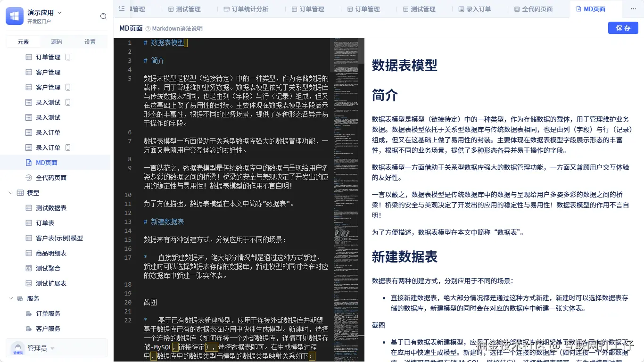
Task: Switch to the 元素 sidebar tab
Action: (x=23, y=41)
